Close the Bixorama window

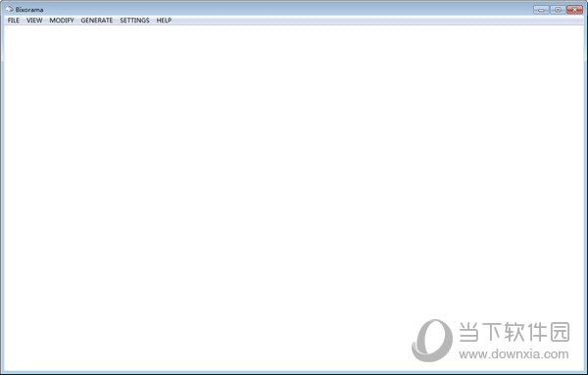574,10
